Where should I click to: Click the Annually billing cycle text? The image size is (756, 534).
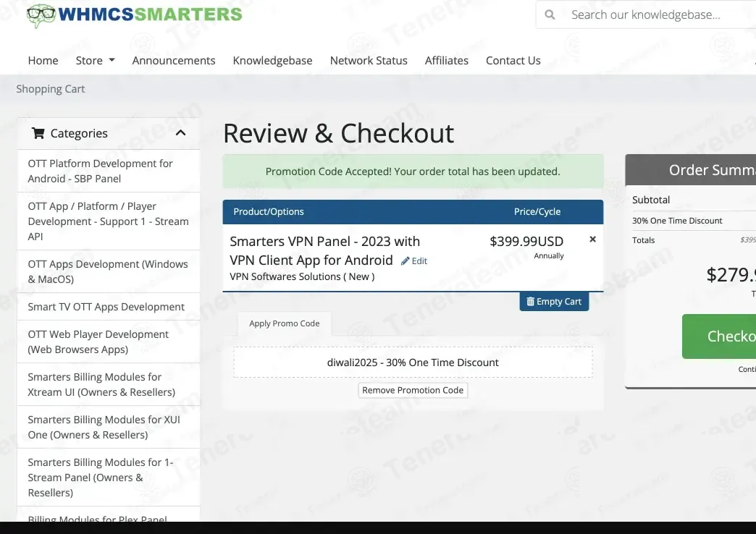pyautogui.click(x=549, y=255)
